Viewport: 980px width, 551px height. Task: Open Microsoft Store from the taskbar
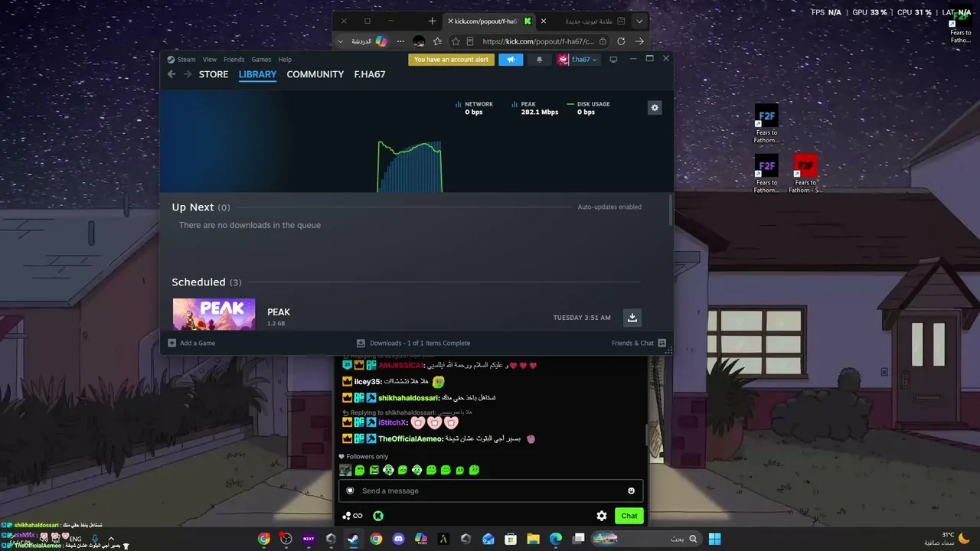coord(511,539)
